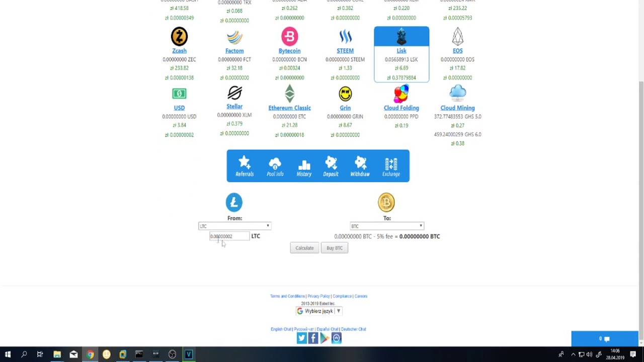The height and width of the screenshot is (362, 644).
Task: Open the Cloud Folding link
Action: tap(401, 108)
